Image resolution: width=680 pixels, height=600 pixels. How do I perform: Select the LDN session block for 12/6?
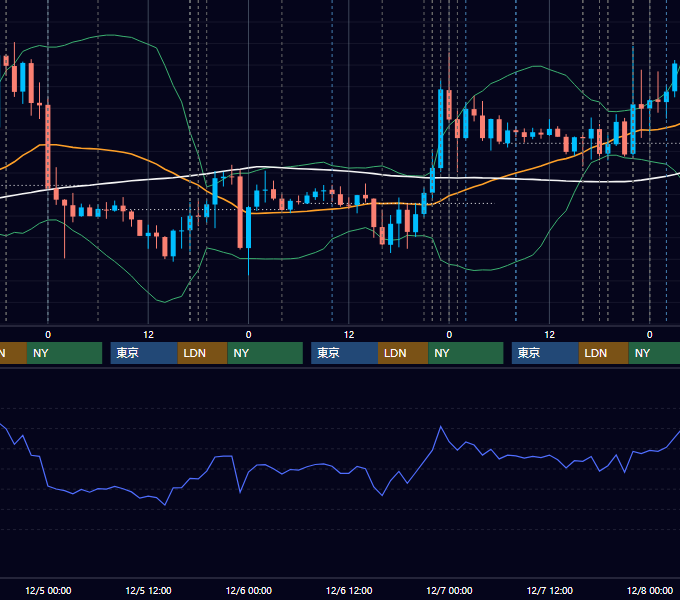coord(403,353)
